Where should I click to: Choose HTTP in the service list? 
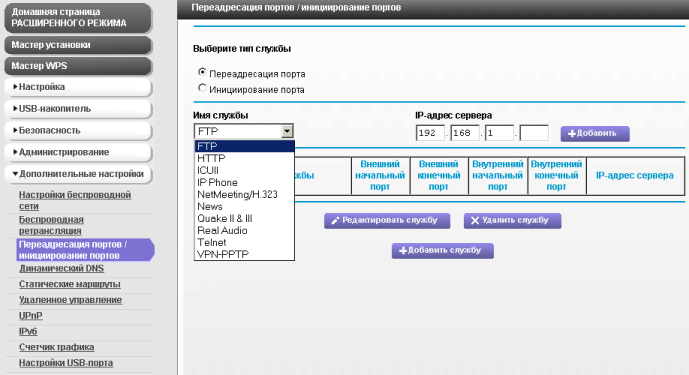pos(244,158)
